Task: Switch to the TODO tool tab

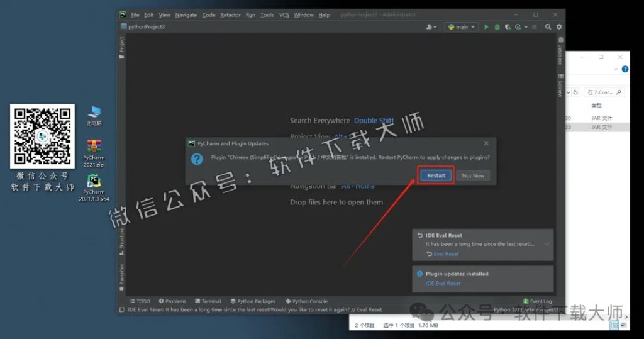Action: pyautogui.click(x=140, y=301)
